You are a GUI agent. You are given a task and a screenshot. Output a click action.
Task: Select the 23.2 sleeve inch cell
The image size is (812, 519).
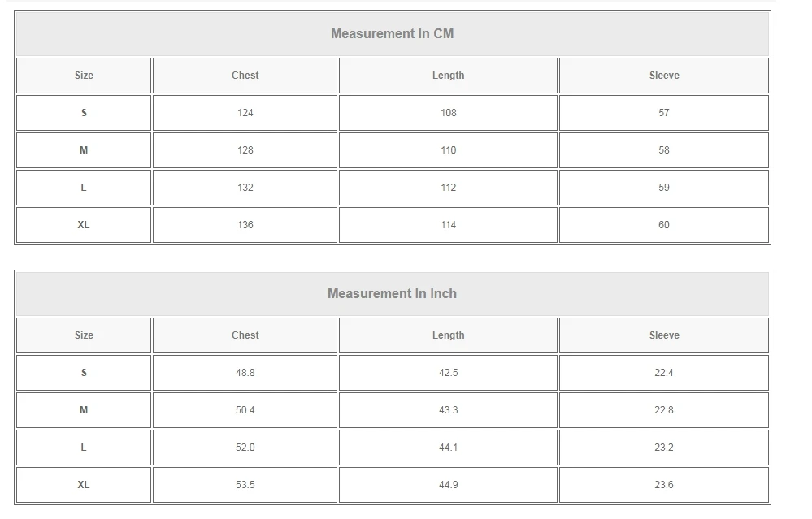coord(664,448)
